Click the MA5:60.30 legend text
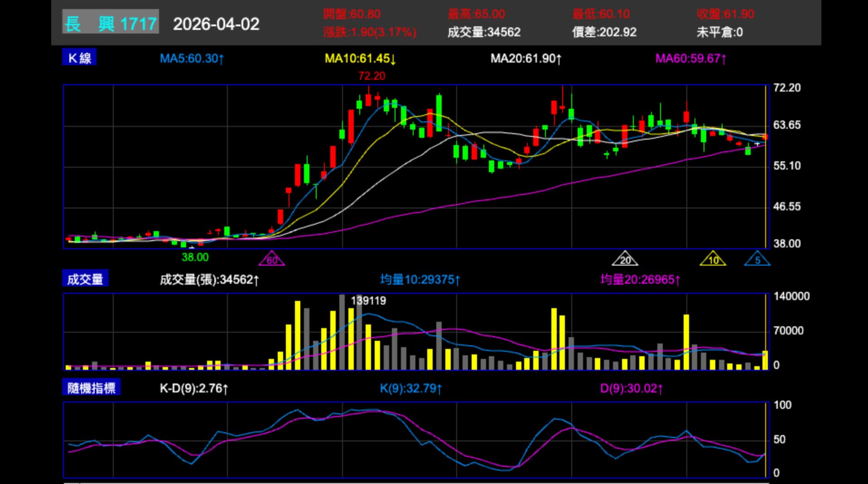The width and height of the screenshot is (868, 484). (192, 58)
